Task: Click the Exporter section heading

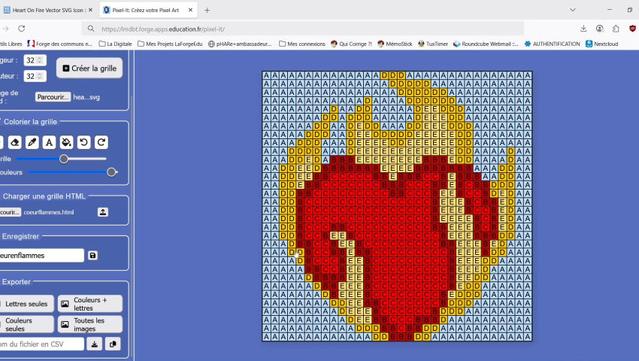Action: (x=16, y=282)
